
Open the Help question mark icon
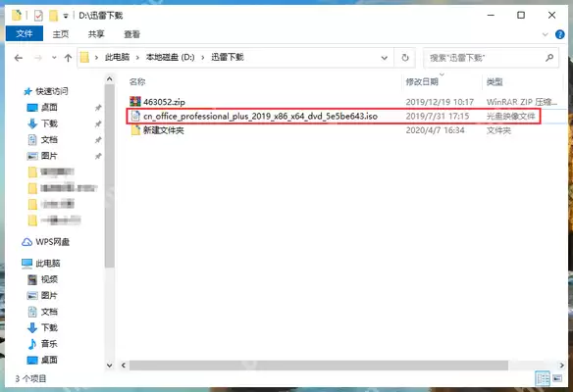(x=559, y=34)
